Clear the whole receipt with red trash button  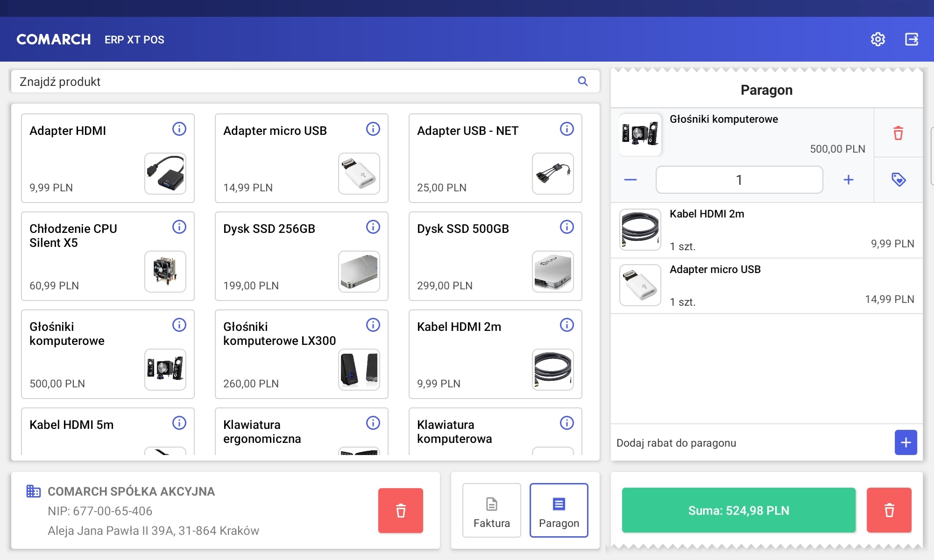(889, 510)
